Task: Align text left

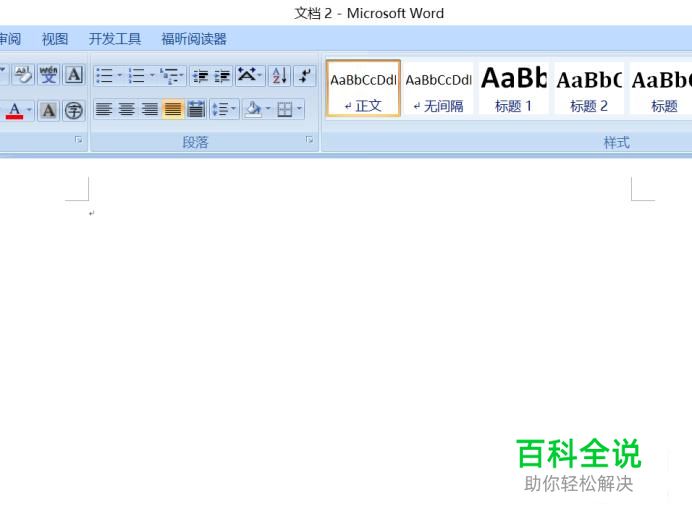Action: point(104,109)
